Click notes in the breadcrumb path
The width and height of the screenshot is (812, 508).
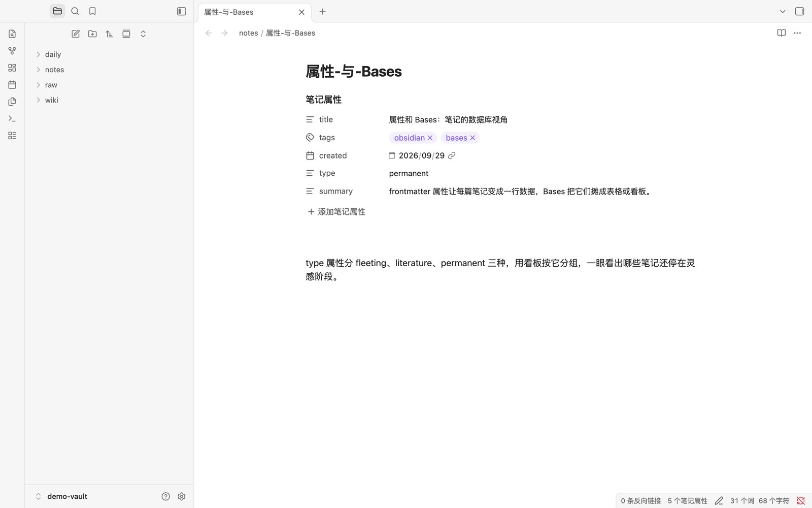pos(248,33)
